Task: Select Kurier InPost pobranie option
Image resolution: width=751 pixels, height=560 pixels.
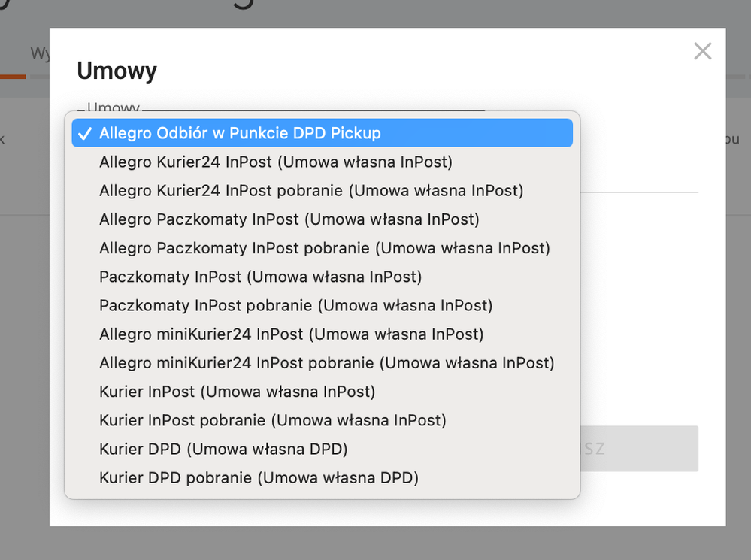Action: pos(323,421)
